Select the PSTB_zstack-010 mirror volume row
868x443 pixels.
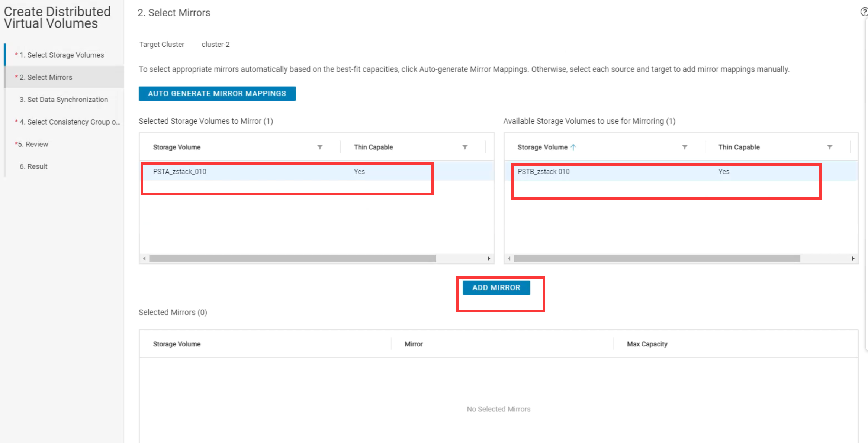pyautogui.click(x=543, y=172)
